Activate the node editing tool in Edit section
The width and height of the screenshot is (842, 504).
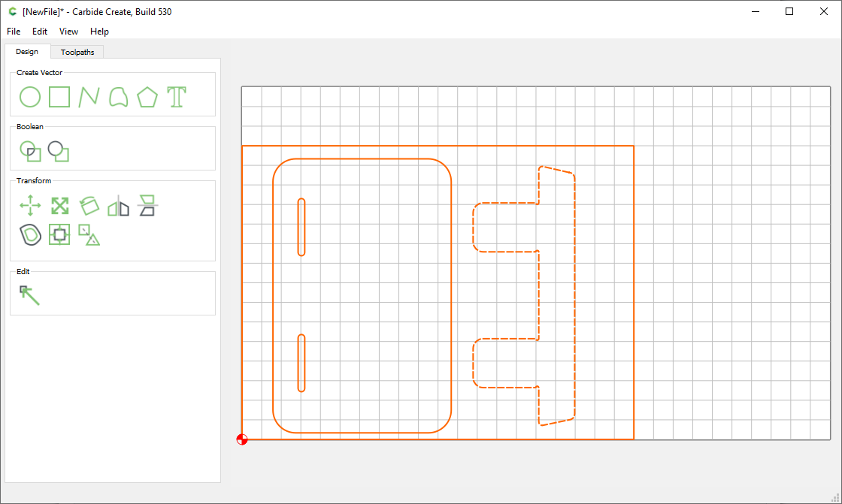[x=29, y=294]
